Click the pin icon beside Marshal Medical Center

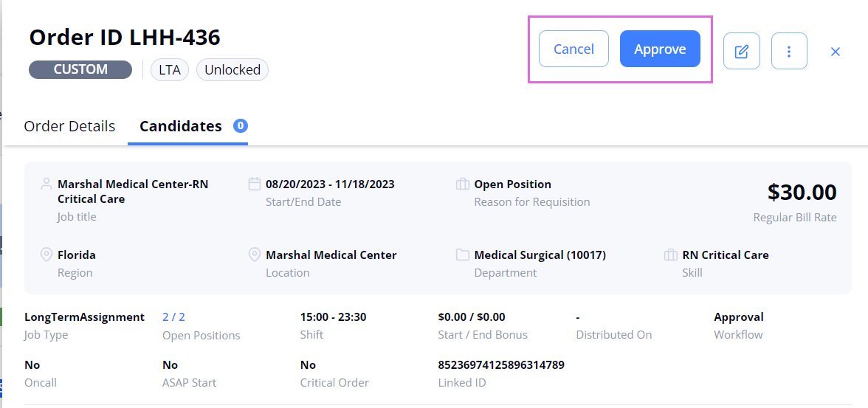point(255,255)
